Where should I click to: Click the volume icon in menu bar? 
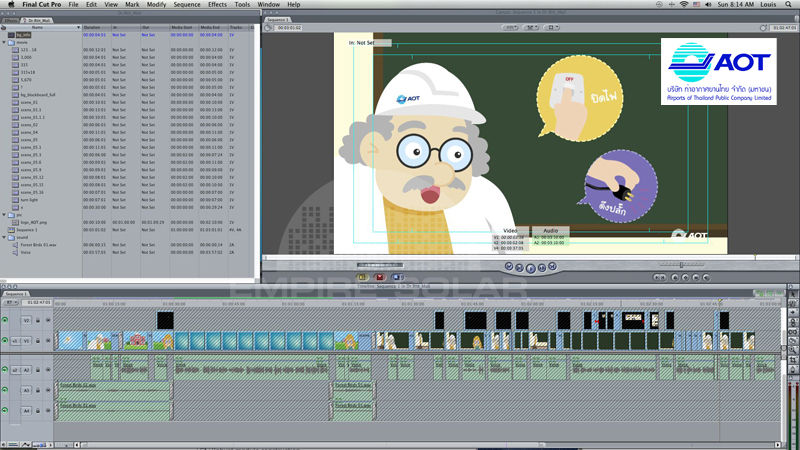[708, 5]
